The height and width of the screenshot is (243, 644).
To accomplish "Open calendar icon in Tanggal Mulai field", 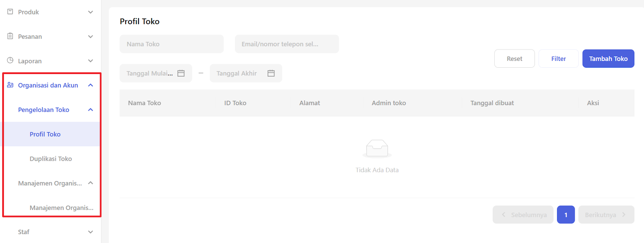I will click(x=181, y=73).
